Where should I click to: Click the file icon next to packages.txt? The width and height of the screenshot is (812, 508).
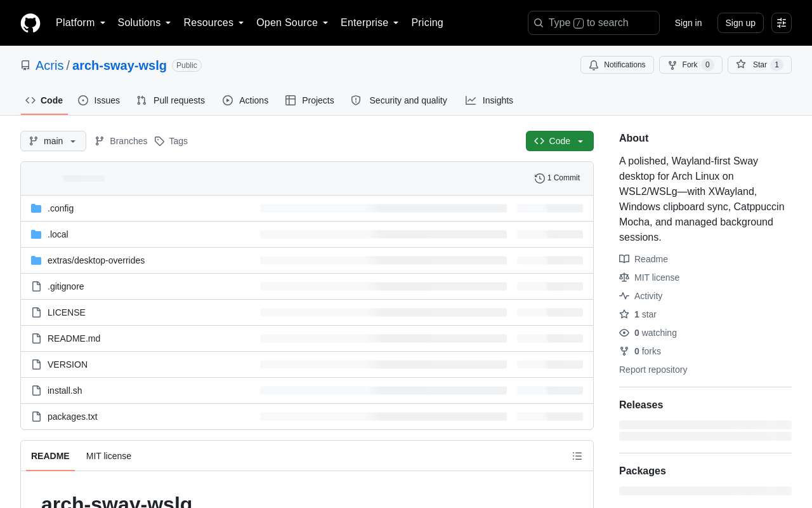click(36, 417)
